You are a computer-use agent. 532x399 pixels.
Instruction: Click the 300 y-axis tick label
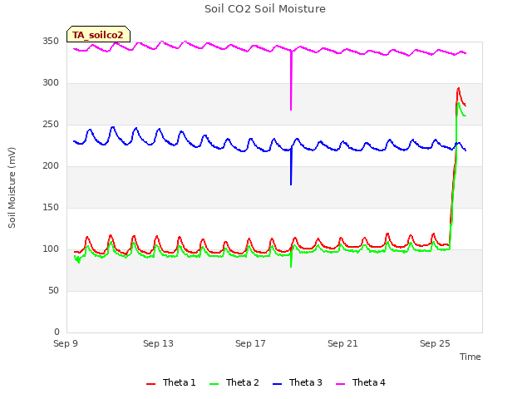point(51,83)
